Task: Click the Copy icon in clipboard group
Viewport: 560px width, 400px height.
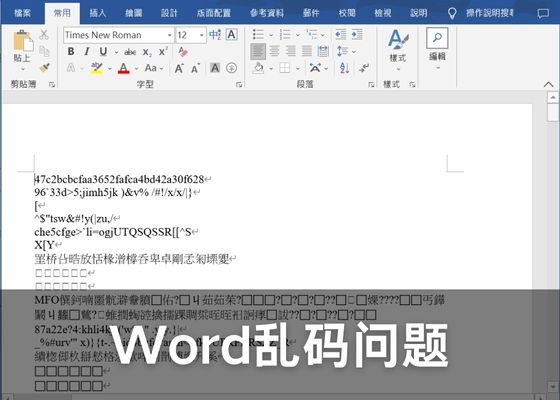Action: (44, 51)
